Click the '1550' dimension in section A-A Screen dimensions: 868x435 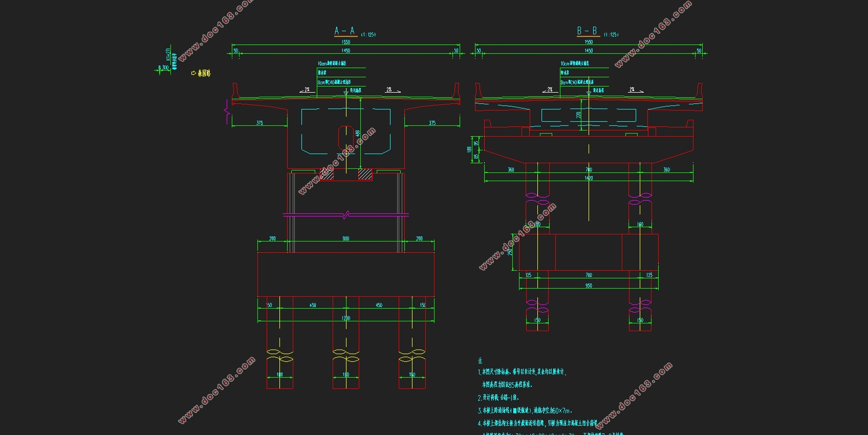346,42
